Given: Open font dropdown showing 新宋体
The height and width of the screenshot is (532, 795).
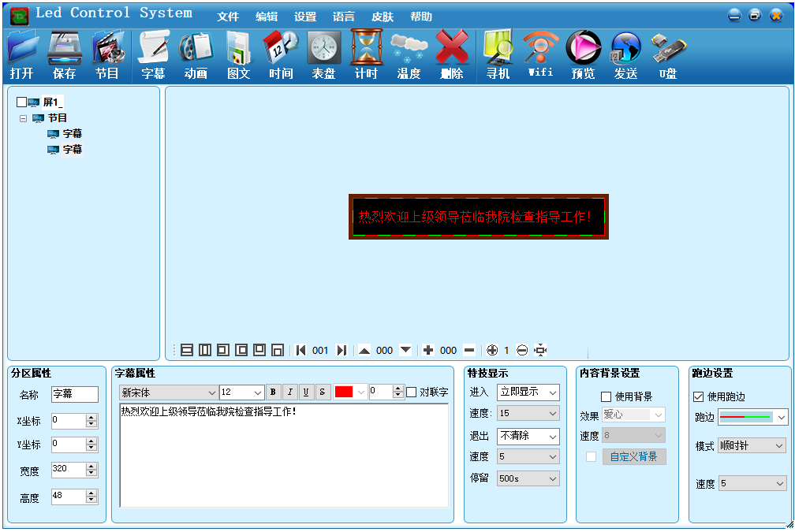Looking at the screenshot, I should (x=169, y=392).
